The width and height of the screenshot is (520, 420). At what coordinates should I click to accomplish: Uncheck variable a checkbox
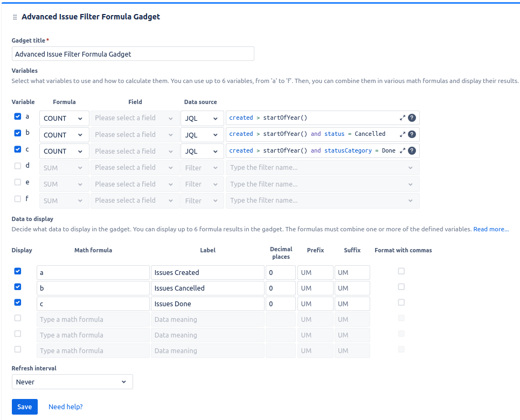[18, 116]
